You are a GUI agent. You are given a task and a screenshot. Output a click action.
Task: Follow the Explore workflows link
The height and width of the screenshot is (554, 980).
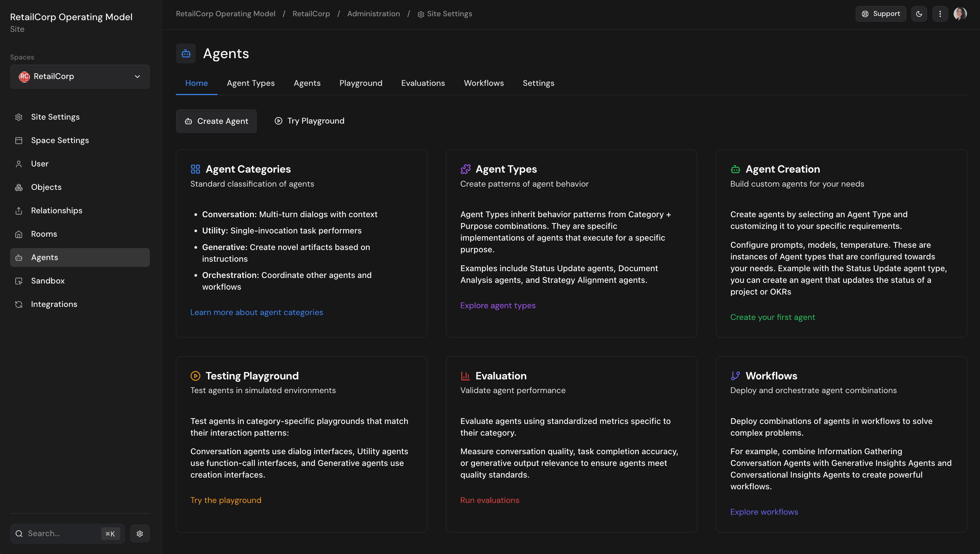point(764,512)
